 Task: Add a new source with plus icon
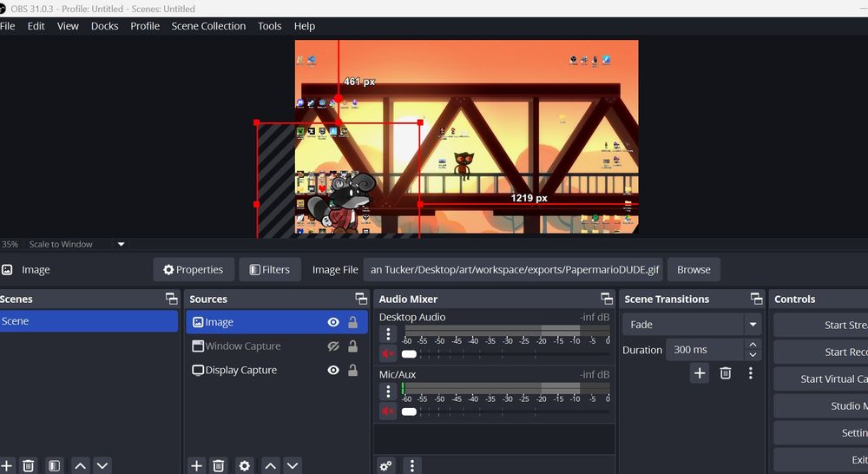pyautogui.click(x=196, y=465)
